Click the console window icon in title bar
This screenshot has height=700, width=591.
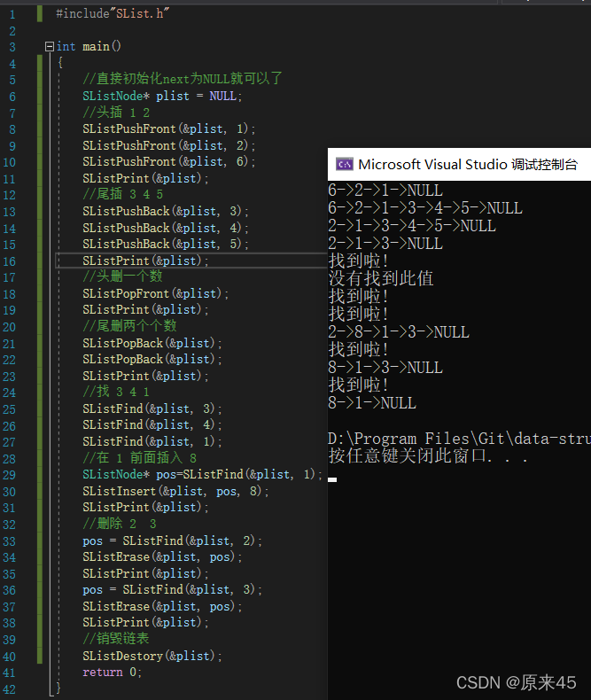coord(345,164)
